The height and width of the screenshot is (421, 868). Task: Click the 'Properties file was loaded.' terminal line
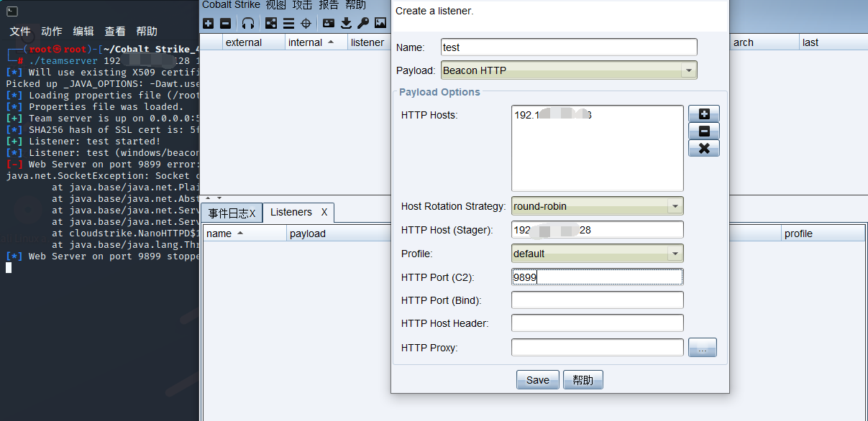(95, 107)
